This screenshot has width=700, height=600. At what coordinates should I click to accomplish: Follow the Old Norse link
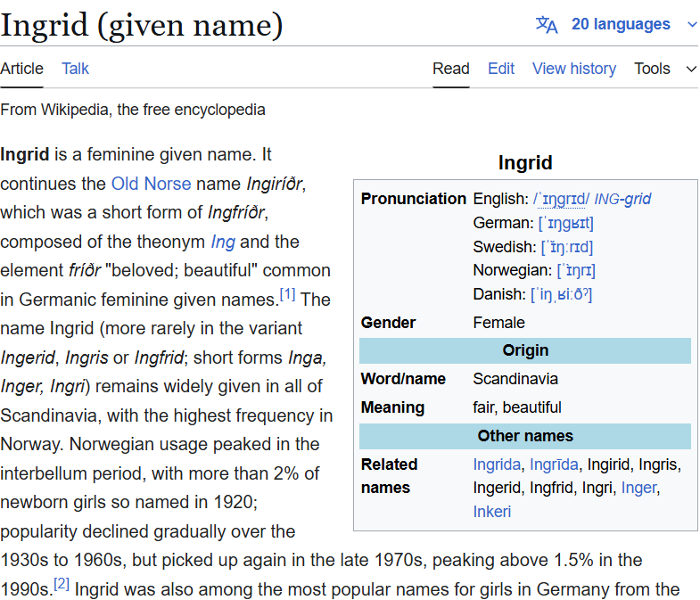(151, 184)
